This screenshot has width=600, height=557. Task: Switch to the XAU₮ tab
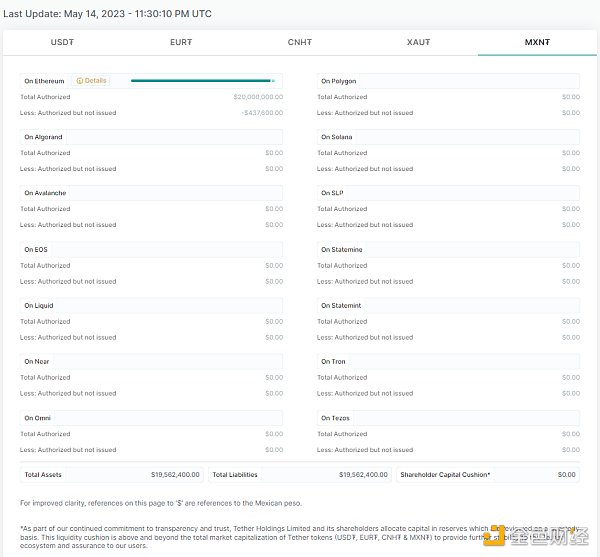tap(418, 42)
